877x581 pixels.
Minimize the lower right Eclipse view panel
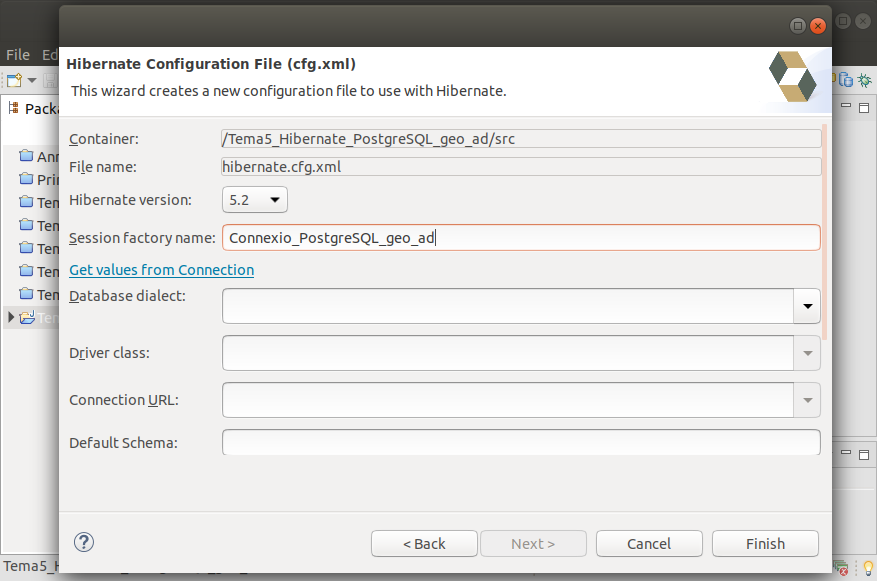coord(846,453)
